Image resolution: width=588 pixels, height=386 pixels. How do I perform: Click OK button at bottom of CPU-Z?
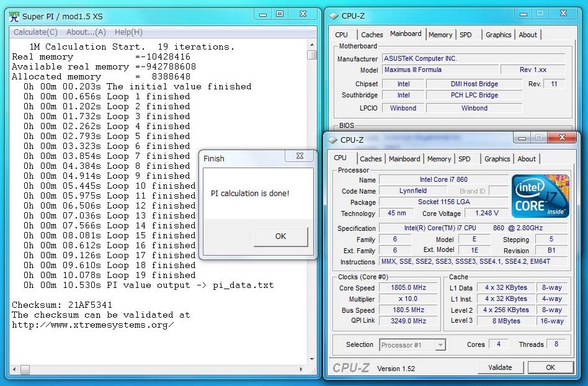550,367
